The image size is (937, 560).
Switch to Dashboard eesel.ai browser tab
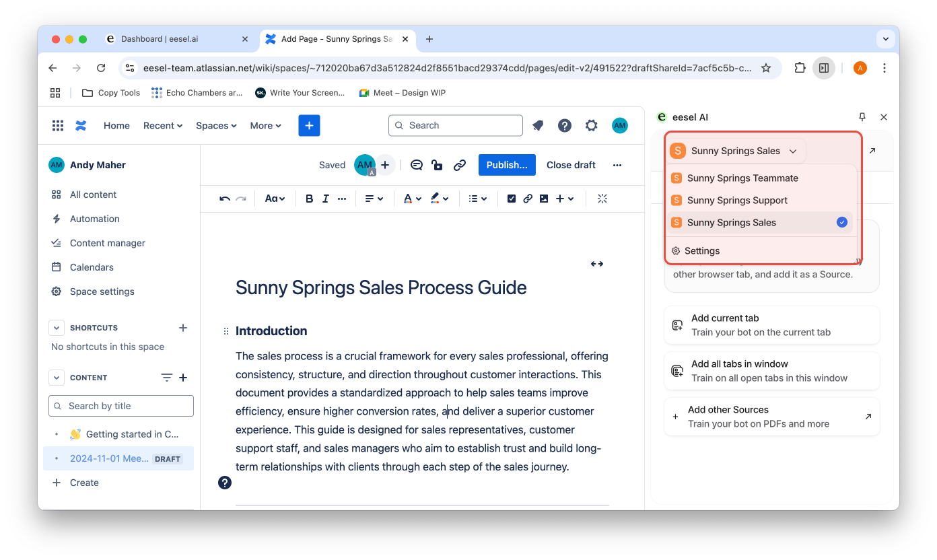pos(175,39)
